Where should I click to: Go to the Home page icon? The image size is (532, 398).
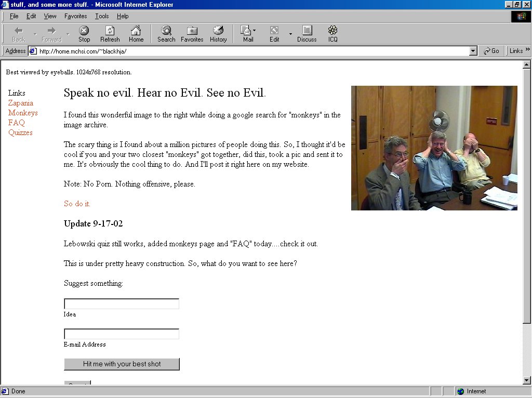pos(136,34)
